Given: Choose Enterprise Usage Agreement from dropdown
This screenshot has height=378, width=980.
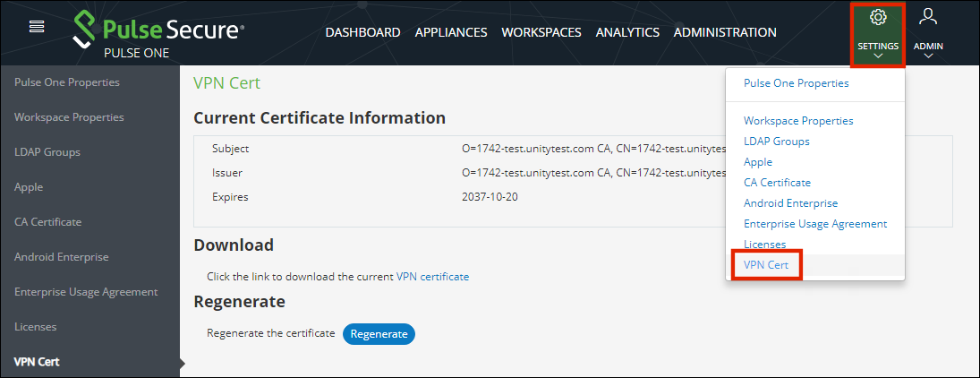Looking at the screenshot, I should pyautogui.click(x=815, y=224).
